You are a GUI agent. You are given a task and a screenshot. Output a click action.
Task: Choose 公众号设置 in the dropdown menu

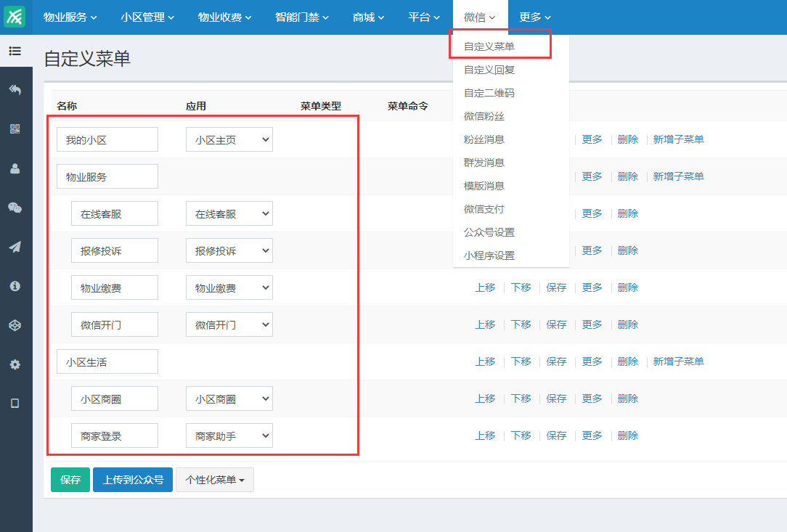(489, 232)
